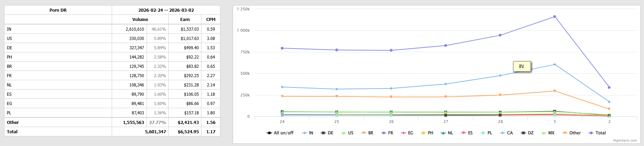The height and width of the screenshot is (146, 644).
Task: Click the date range 2026-02-24 — 2026-03-02 header
Action: (x=166, y=10)
